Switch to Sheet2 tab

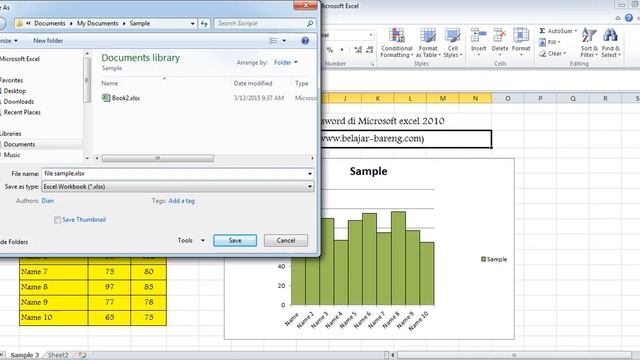point(58,355)
